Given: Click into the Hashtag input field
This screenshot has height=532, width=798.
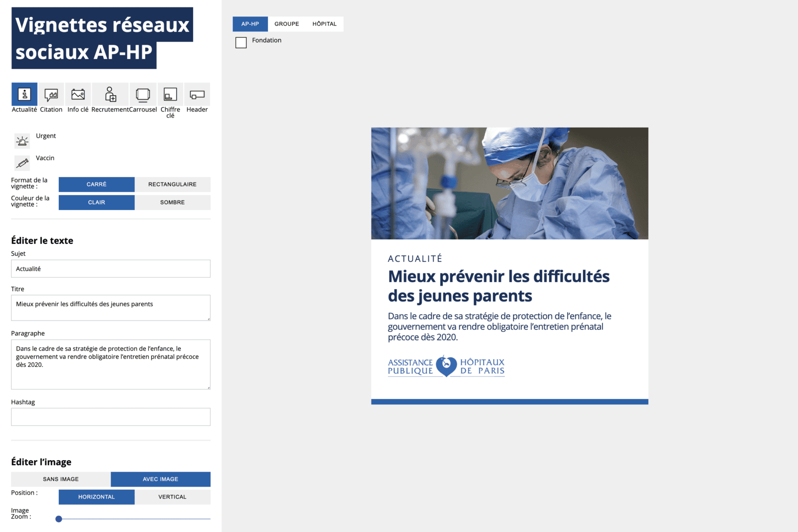Looking at the screenshot, I should pos(111,417).
